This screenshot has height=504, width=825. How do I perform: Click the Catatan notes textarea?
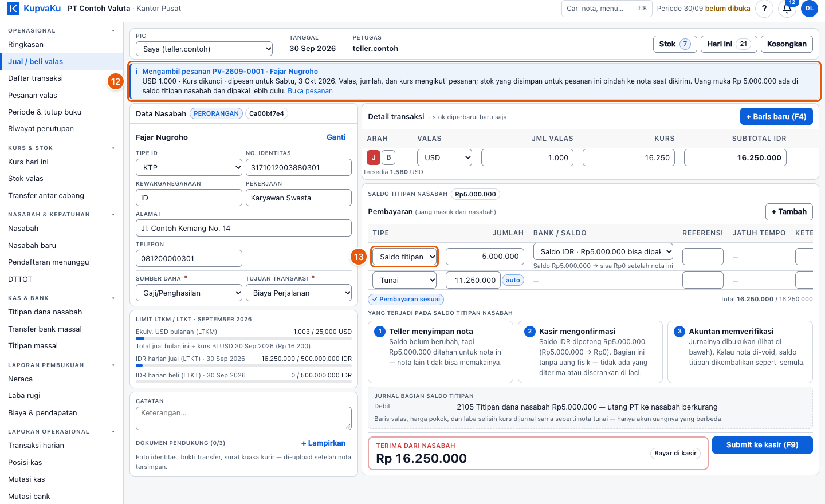243,418
